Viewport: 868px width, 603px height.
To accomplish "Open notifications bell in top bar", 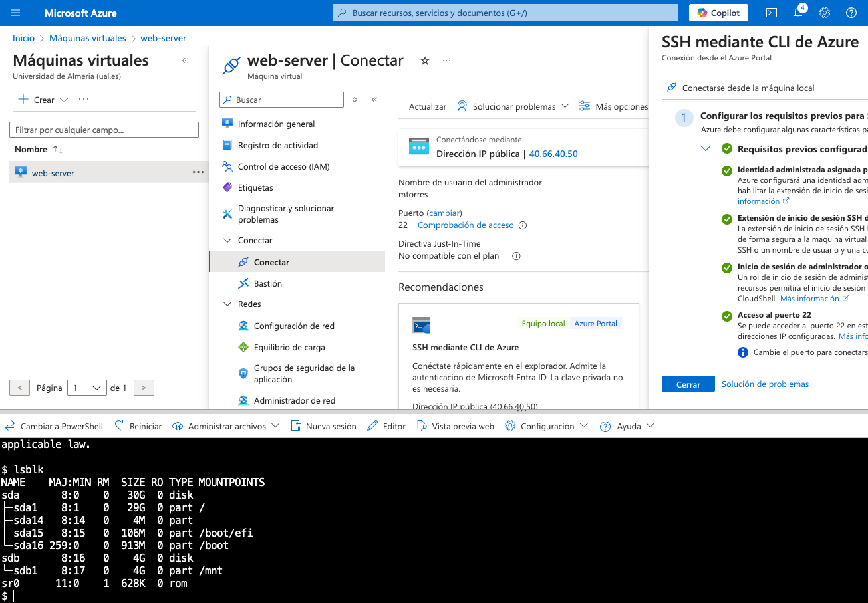I will (798, 13).
